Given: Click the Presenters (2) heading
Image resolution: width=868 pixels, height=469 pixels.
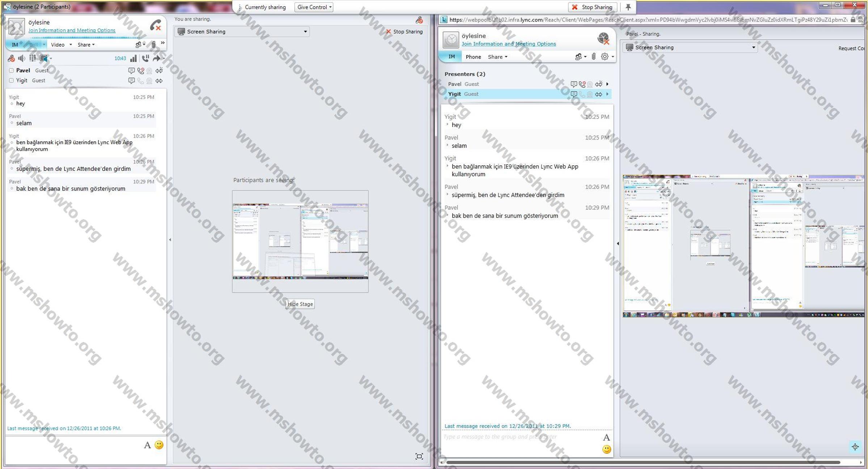Looking at the screenshot, I should pos(465,74).
